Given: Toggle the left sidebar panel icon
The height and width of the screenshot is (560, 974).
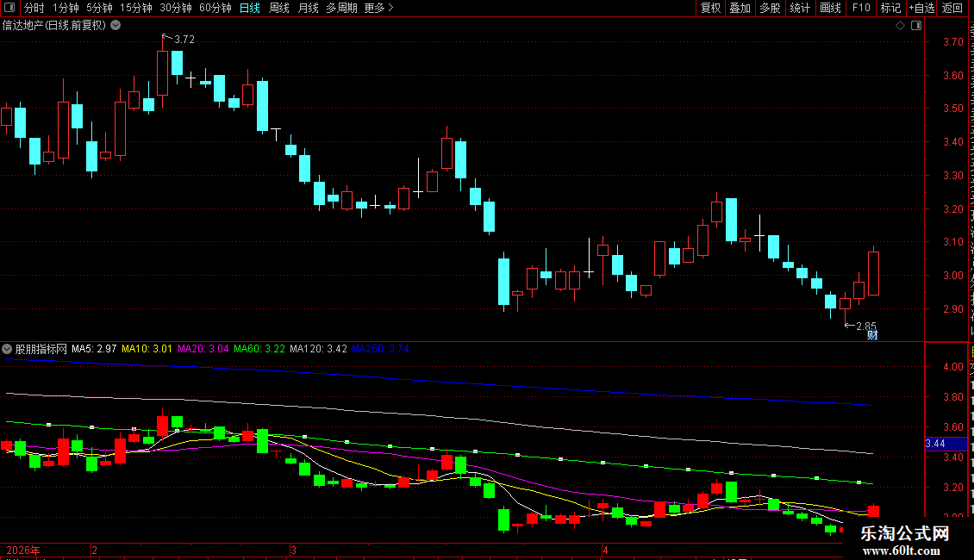Looking at the screenshot, I should point(9,8).
